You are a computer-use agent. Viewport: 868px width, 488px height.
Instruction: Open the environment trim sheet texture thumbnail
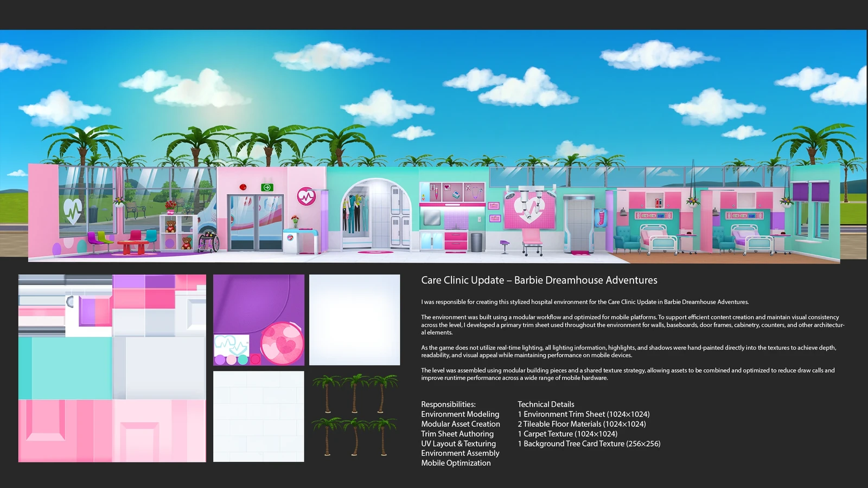112,368
